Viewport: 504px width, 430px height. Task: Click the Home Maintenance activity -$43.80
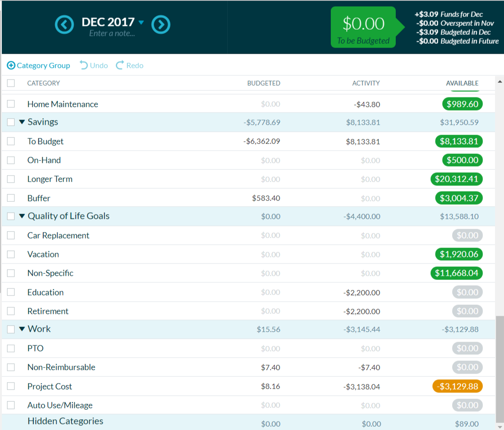(367, 104)
